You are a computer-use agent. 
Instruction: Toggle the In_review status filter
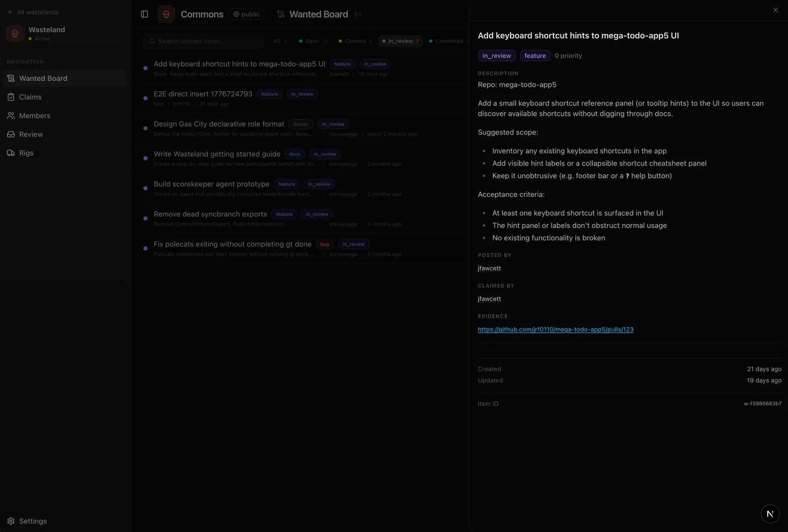pyautogui.click(x=400, y=41)
